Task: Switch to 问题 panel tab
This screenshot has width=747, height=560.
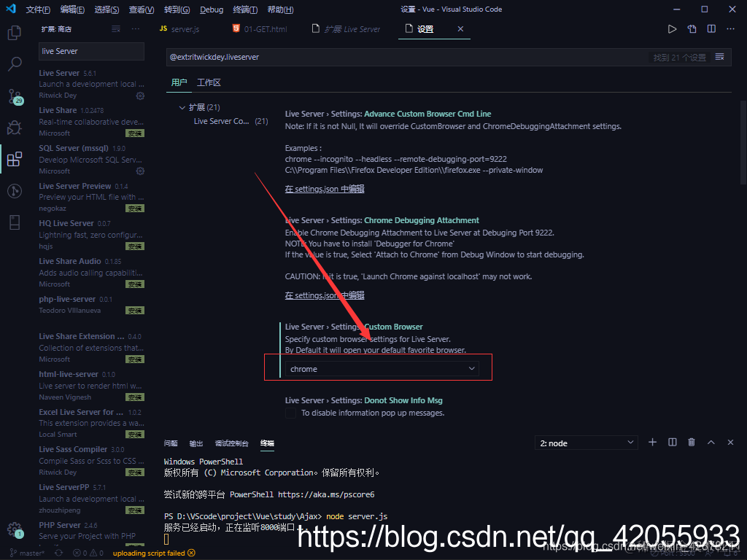Action: coord(171,443)
